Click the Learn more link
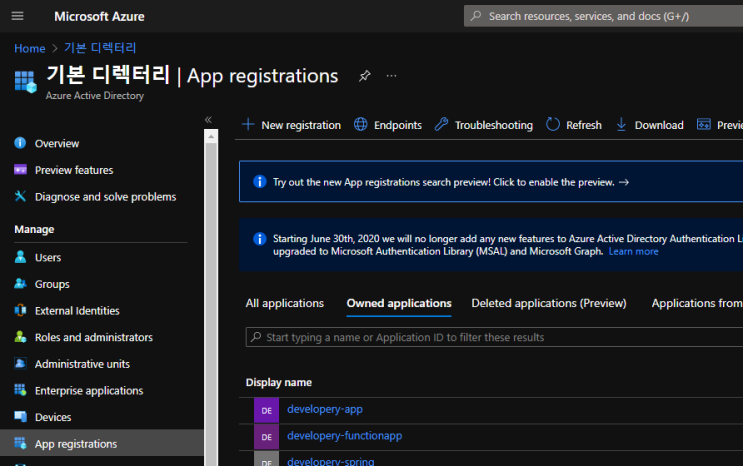Screen dimensions: 743x466 click(x=633, y=251)
